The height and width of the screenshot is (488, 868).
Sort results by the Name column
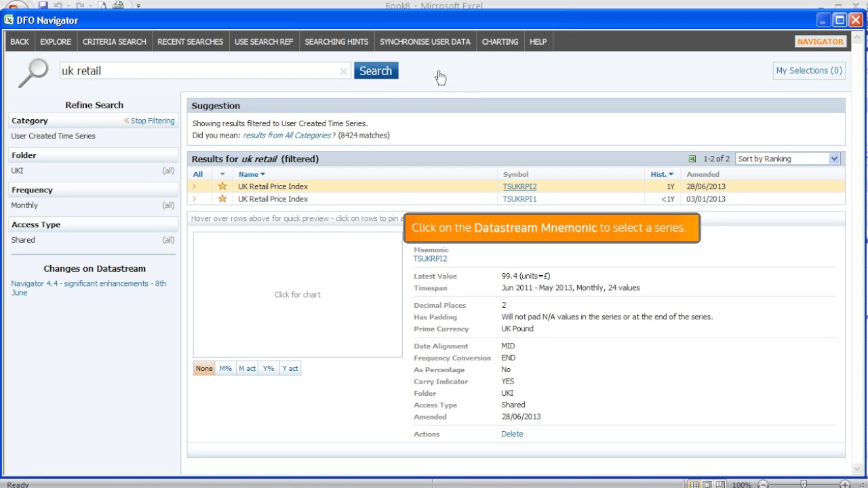[x=252, y=174]
